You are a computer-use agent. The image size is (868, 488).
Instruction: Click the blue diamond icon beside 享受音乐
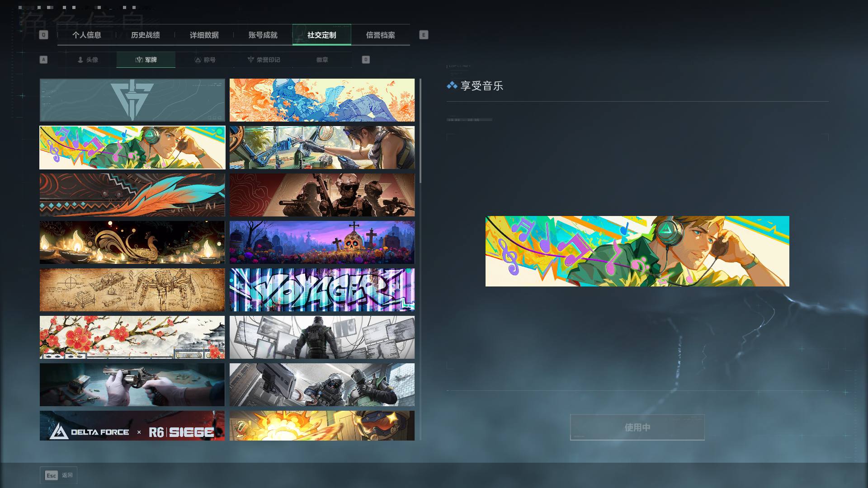[452, 85]
